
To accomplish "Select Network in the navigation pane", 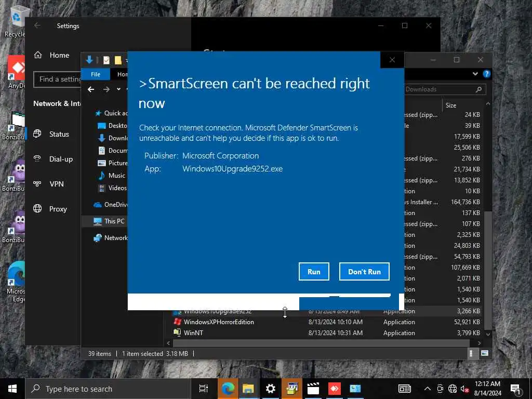I will (x=111, y=238).
